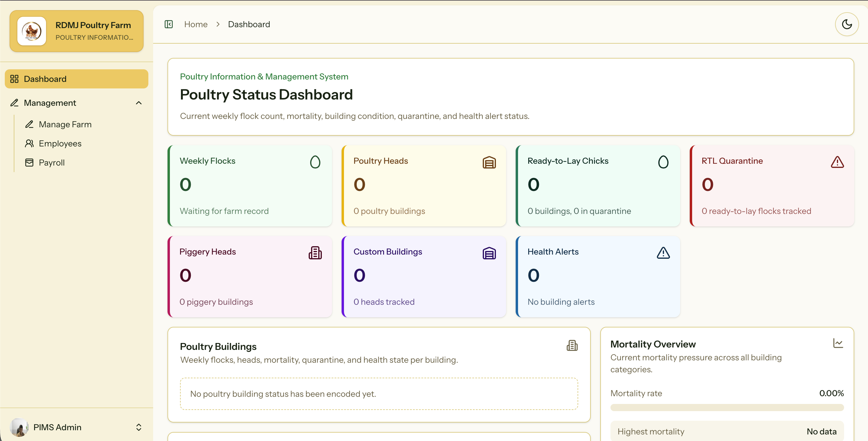The image size is (868, 441).
Task: Switch to dark mode with moon button
Action: point(846,24)
